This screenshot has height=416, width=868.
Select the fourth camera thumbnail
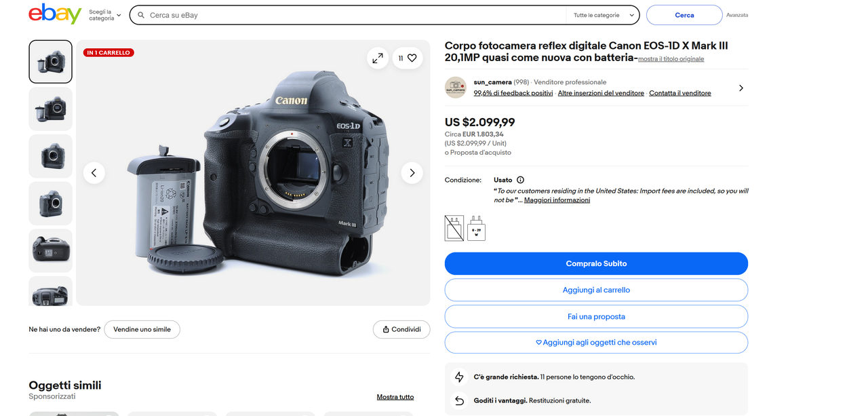[50, 203]
